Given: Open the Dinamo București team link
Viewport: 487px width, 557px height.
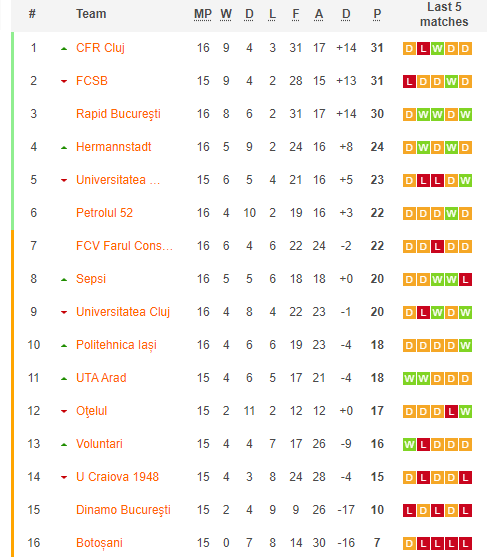Looking at the screenshot, I should click(123, 510).
